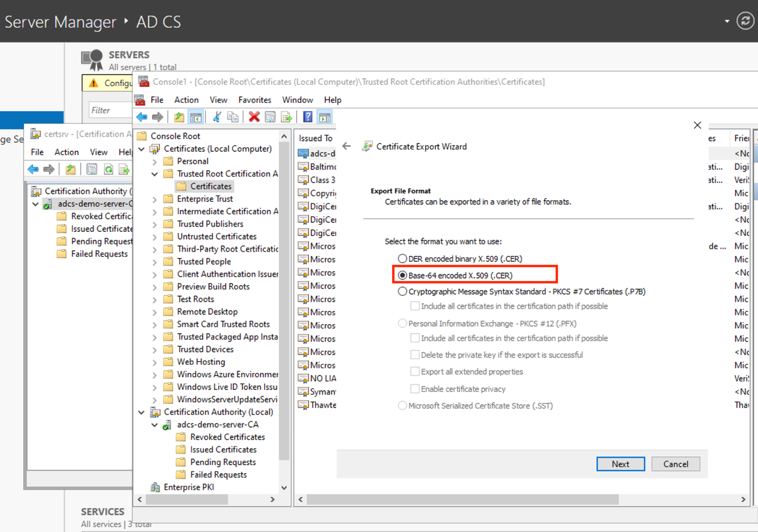This screenshot has height=532, width=758.
Task: Click the tree pane horizontal scrollbar right arrow
Action: pos(272,500)
